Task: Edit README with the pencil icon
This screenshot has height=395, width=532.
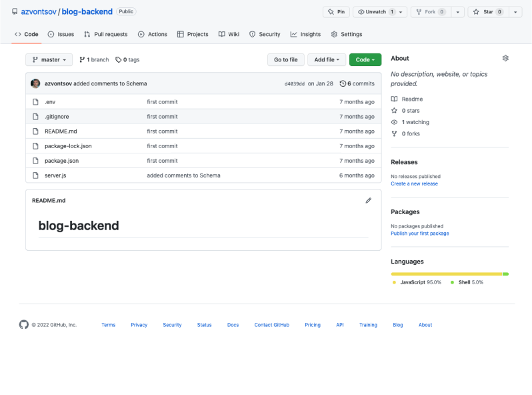Action: [369, 200]
